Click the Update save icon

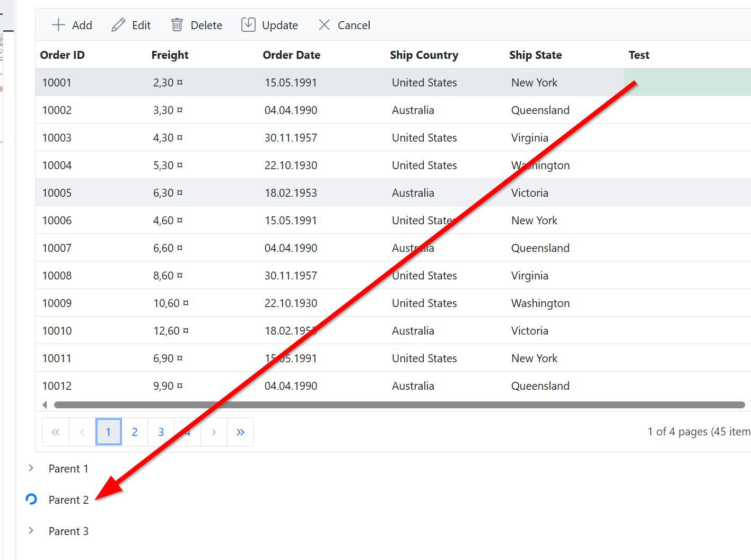248,25
